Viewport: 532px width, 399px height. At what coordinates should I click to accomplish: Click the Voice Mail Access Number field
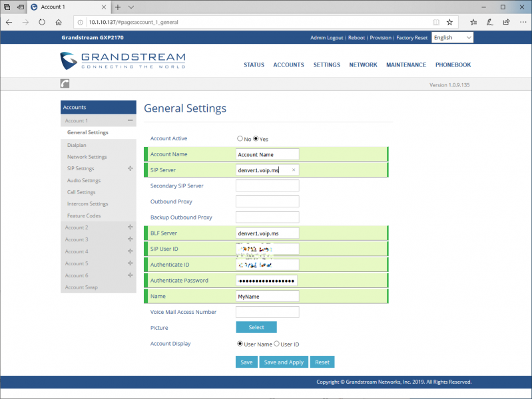268,312
